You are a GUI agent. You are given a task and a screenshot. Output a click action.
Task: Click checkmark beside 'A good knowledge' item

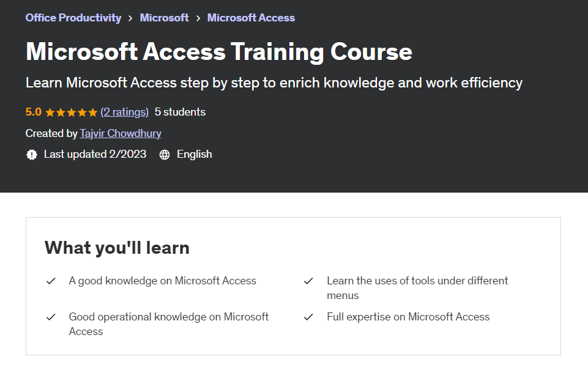coord(51,281)
